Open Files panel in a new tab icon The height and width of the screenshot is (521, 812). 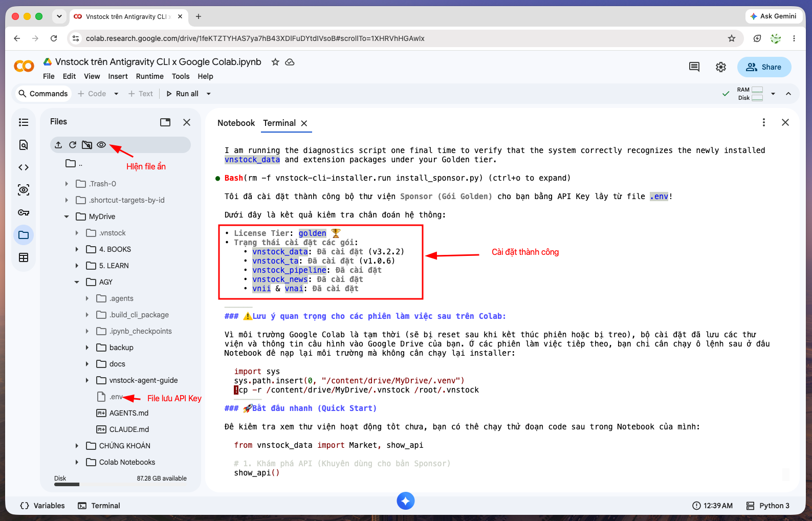[165, 122]
